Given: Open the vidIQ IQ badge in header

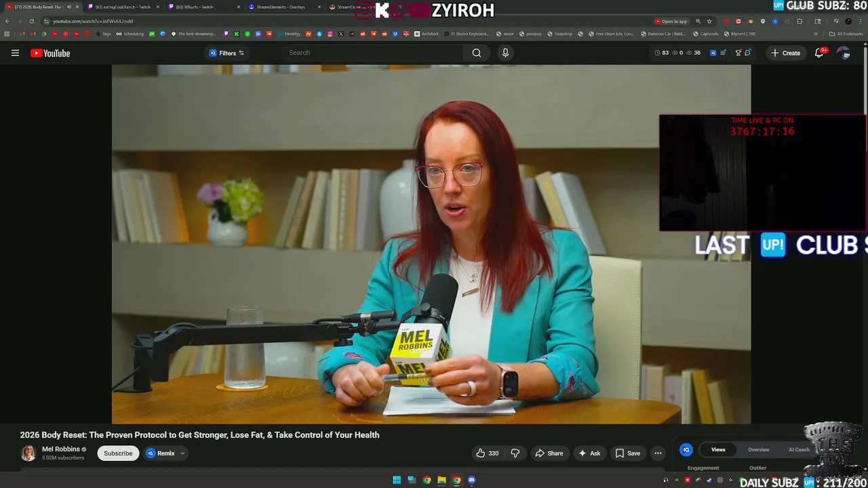Looking at the screenshot, I should [713, 53].
